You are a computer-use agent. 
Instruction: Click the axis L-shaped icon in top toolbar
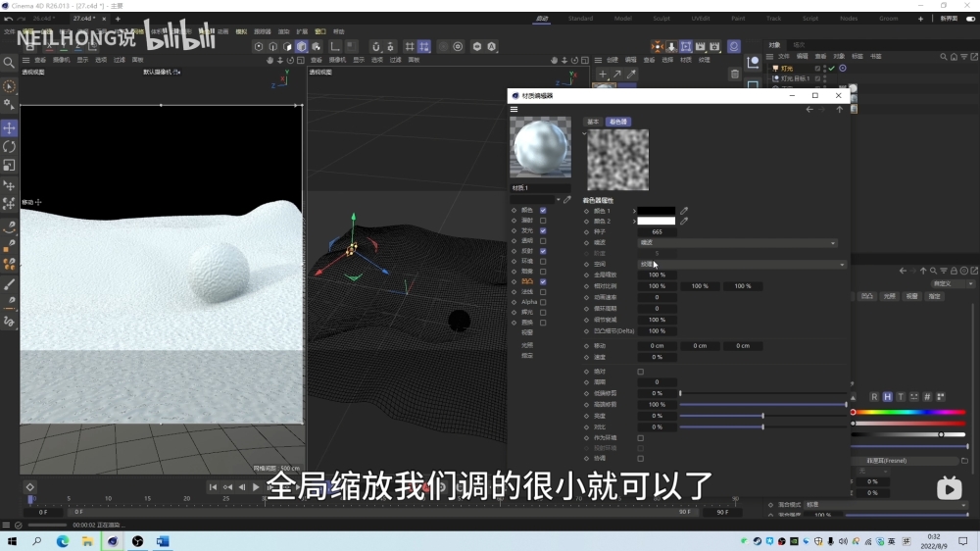[x=335, y=46]
